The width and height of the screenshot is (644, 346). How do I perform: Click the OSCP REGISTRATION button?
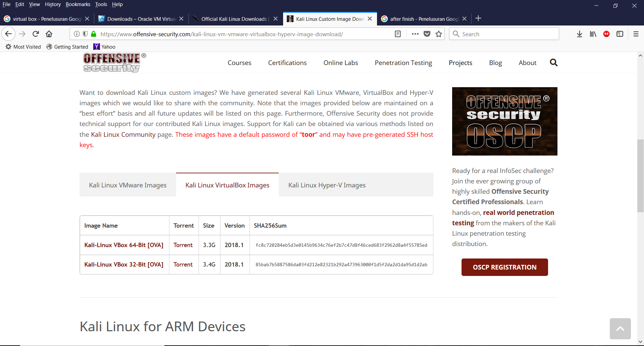(x=504, y=267)
